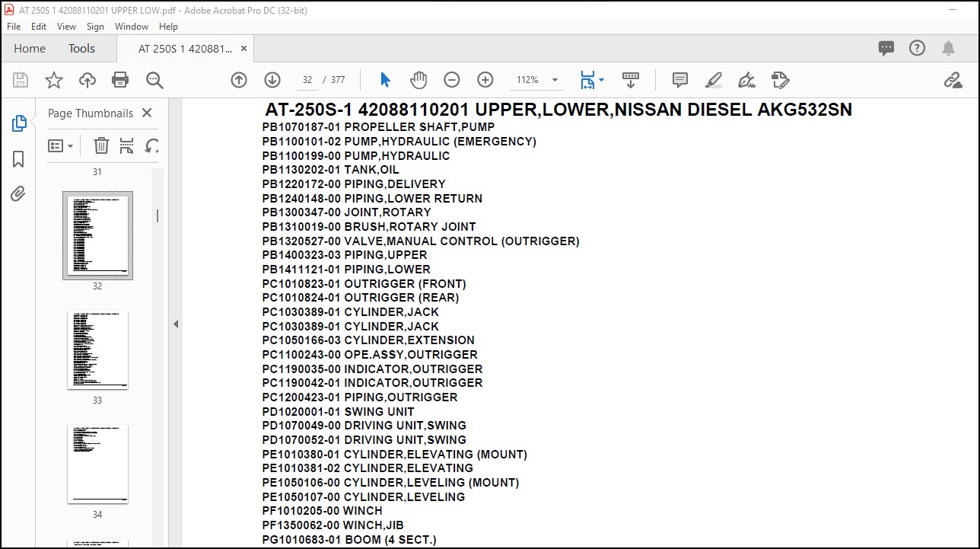
Task: Click line PB1300347-00 JOINT,ROTARY
Action: (x=346, y=212)
